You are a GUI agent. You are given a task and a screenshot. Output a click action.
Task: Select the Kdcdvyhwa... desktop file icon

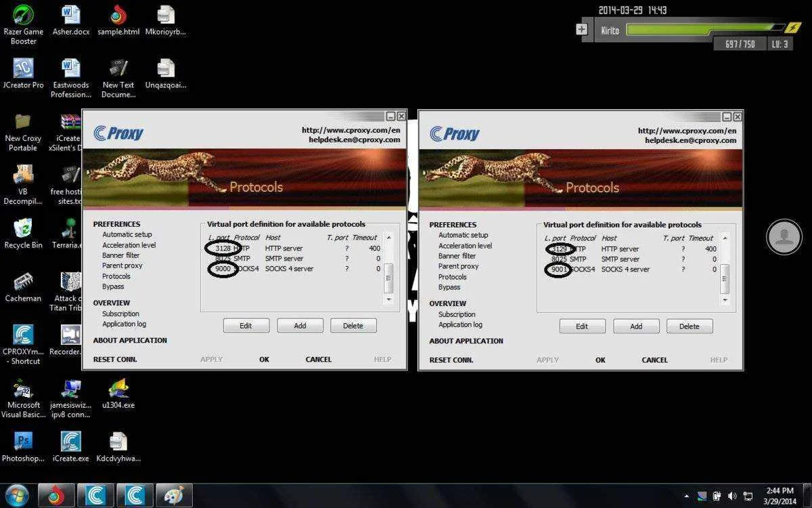click(118, 447)
